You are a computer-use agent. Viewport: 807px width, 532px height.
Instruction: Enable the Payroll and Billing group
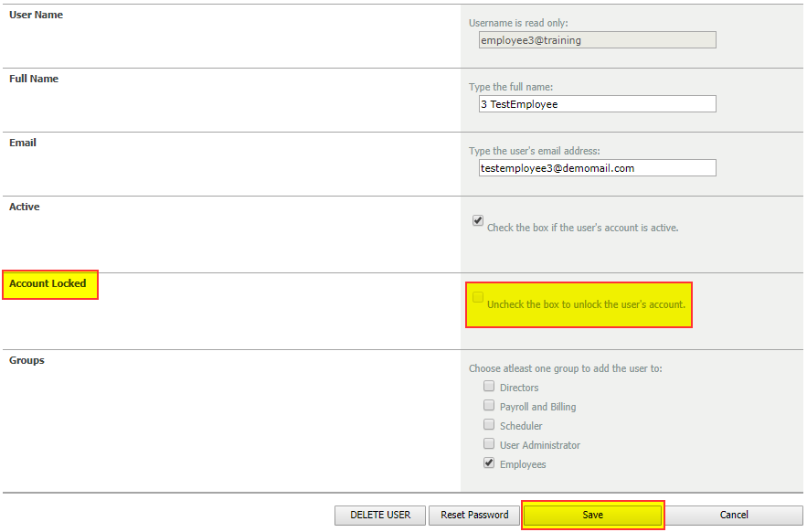click(x=489, y=405)
